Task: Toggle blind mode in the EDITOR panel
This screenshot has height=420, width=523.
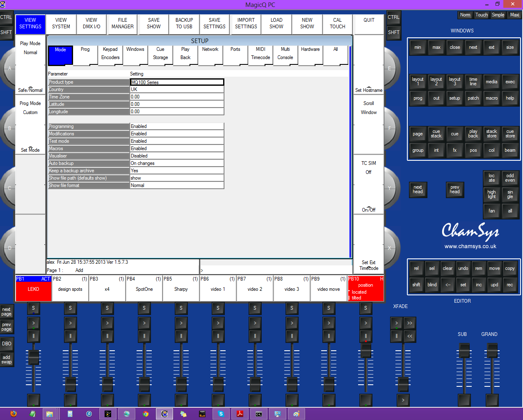Action: click(432, 284)
